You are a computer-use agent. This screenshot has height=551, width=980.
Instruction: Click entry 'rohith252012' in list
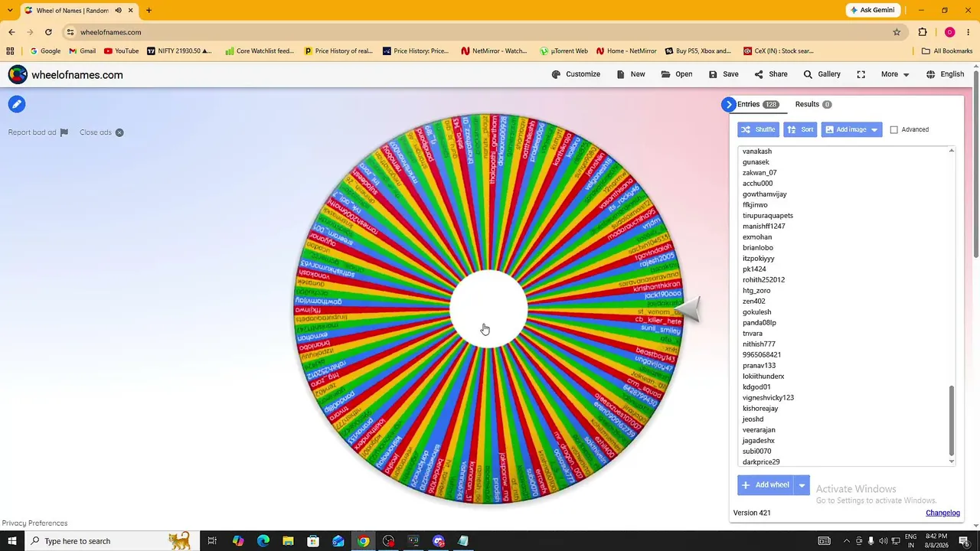tap(763, 280)
